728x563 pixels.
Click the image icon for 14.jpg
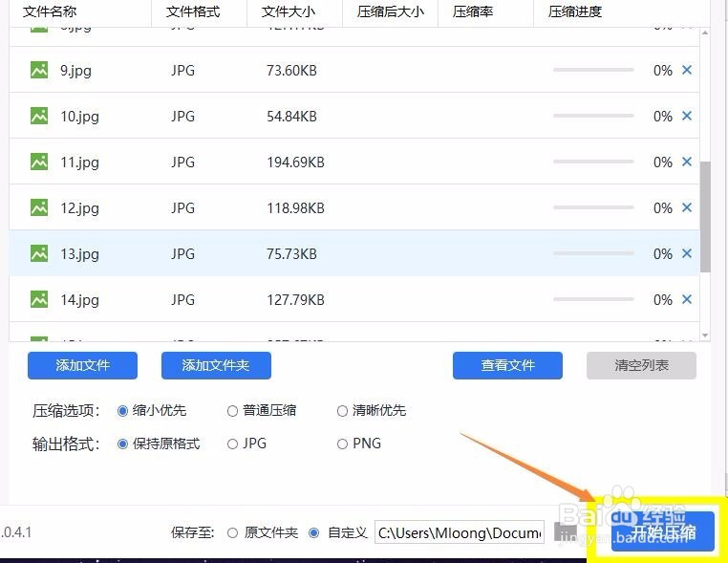tap(39, 299)
